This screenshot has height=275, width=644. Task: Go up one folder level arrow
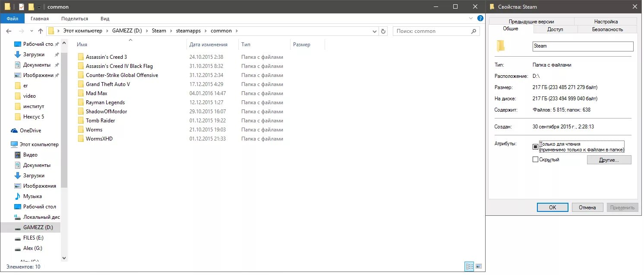click(x=41, y=31)
